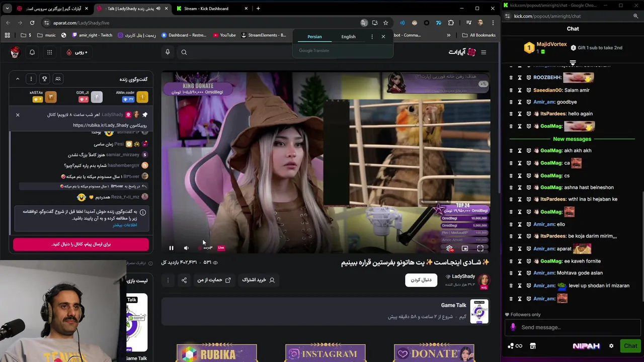Click the translate icon in address bar
This screenshot has height=362, width=644.
[364, 23]
